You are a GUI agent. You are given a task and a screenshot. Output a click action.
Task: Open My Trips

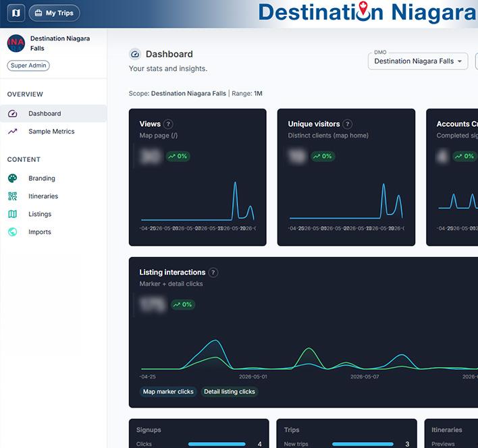coord(54,13)
